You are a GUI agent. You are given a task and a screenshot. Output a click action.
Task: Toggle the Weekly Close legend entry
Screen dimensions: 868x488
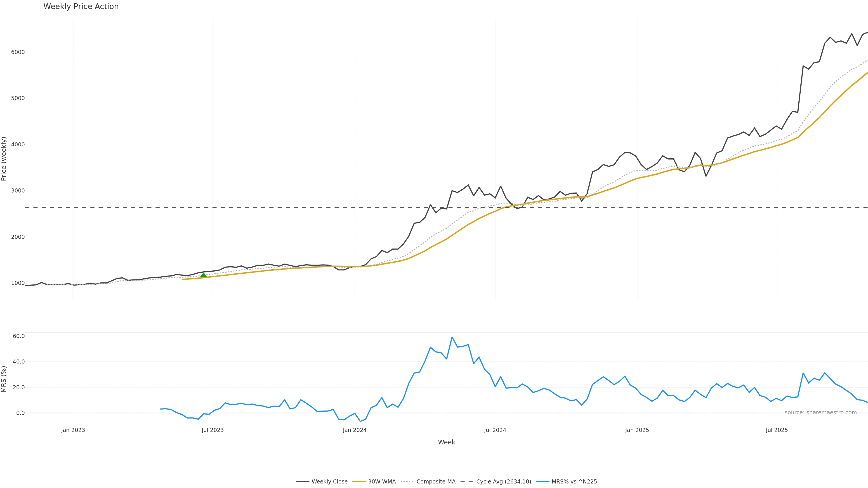329,482
